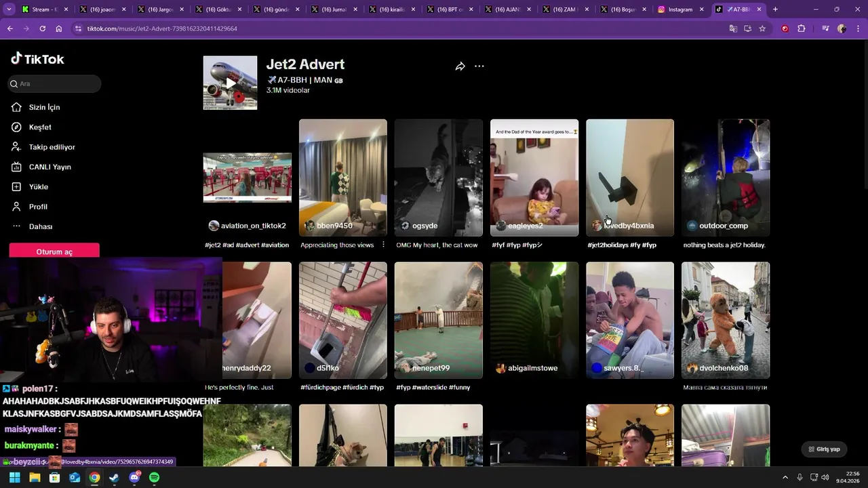Show hidden system tray icons
868x488 pixels.
[785, 477]
